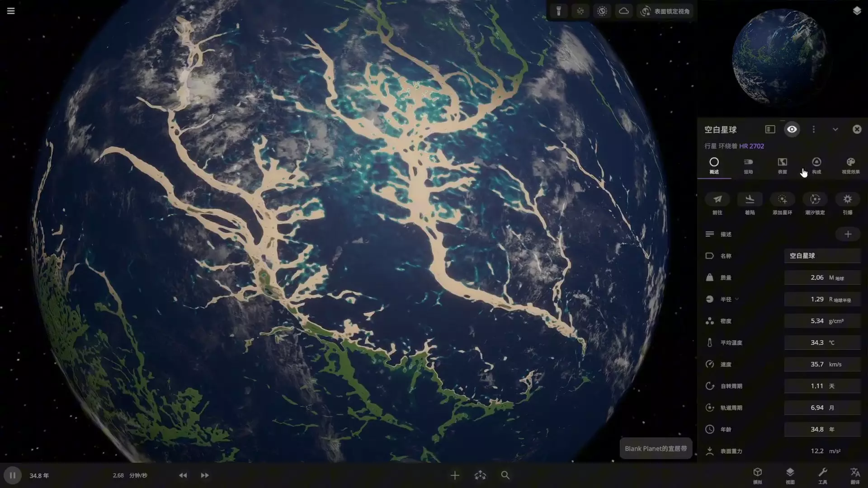
Task: Toggle 潮汐锁定 tidal lock
Action: pos(815,204)
